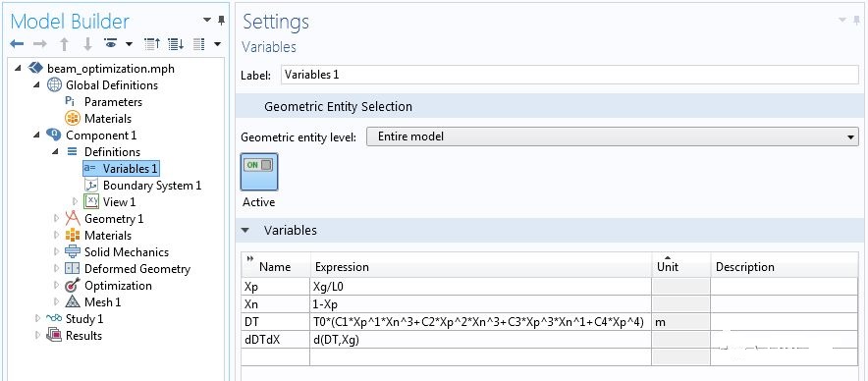Click the tree layout toolbar icon

199,44
